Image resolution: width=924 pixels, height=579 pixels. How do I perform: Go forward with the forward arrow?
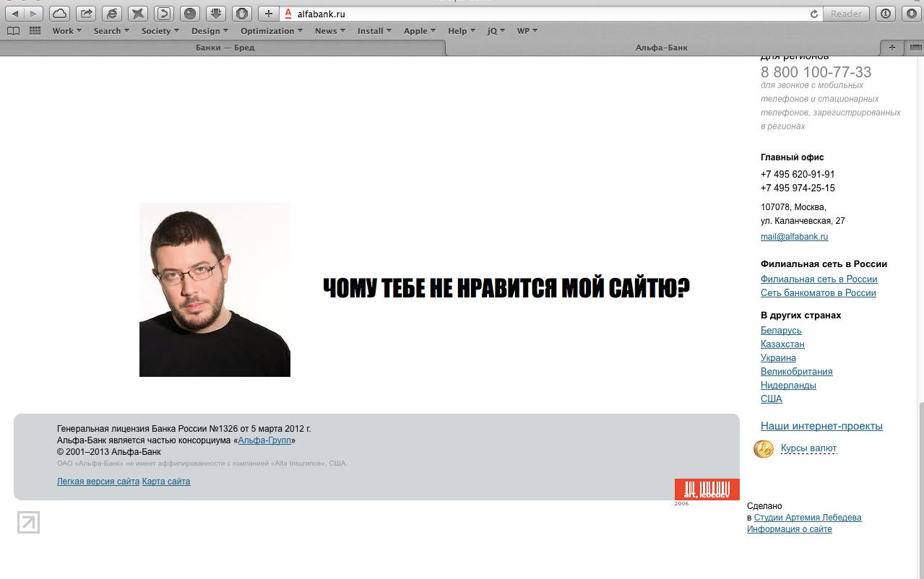[x=33, y=14]
